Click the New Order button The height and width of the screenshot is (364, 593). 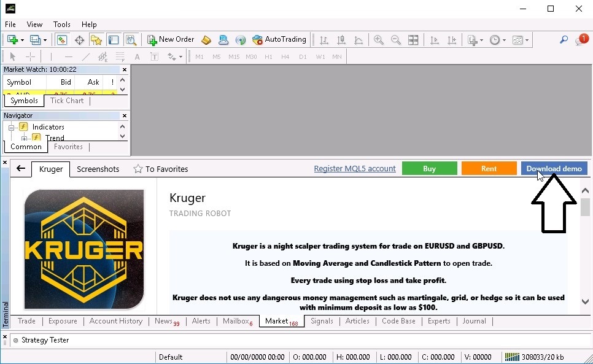coord(171,39)
